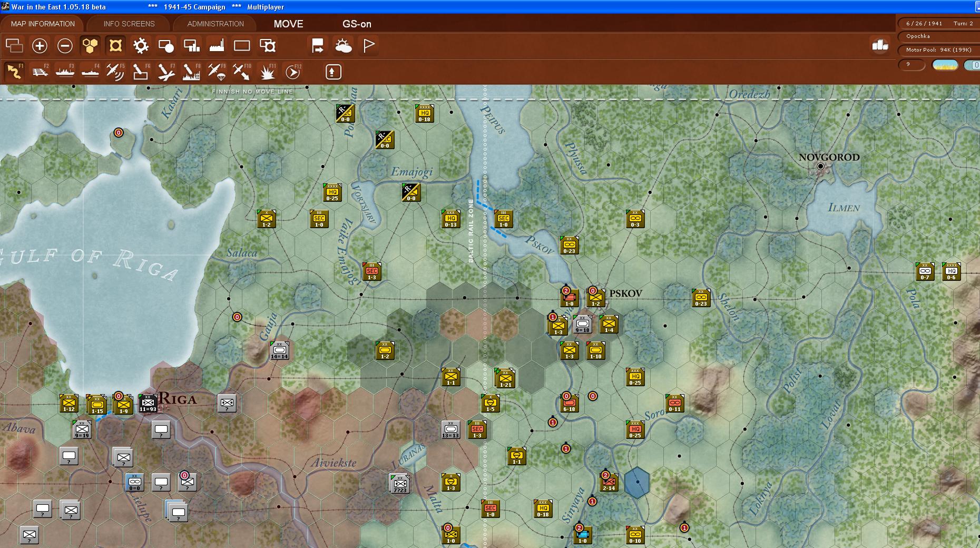980x548 pixels.
Task: Select the 14=14 German unit counter
Action: [279, 350]
